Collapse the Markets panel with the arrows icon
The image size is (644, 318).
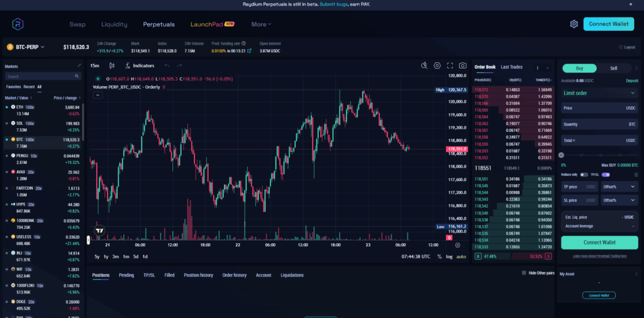(79, 65)
